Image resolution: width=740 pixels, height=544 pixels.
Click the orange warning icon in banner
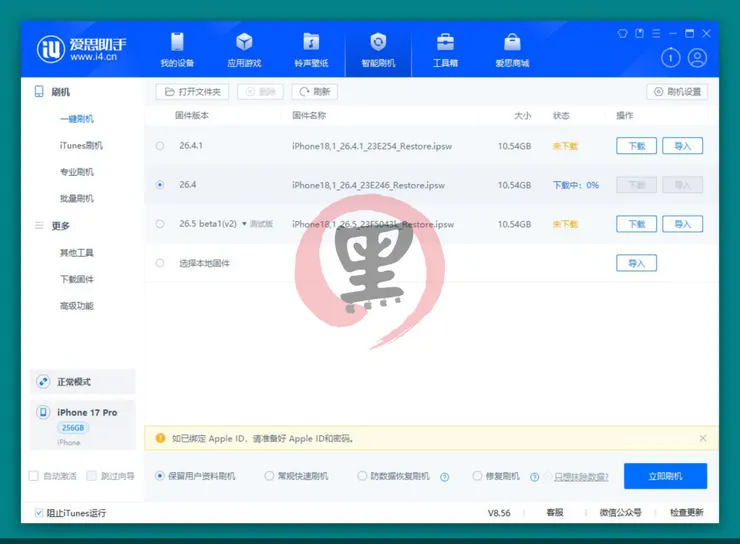pyautogui.click(x=160, y=438)
